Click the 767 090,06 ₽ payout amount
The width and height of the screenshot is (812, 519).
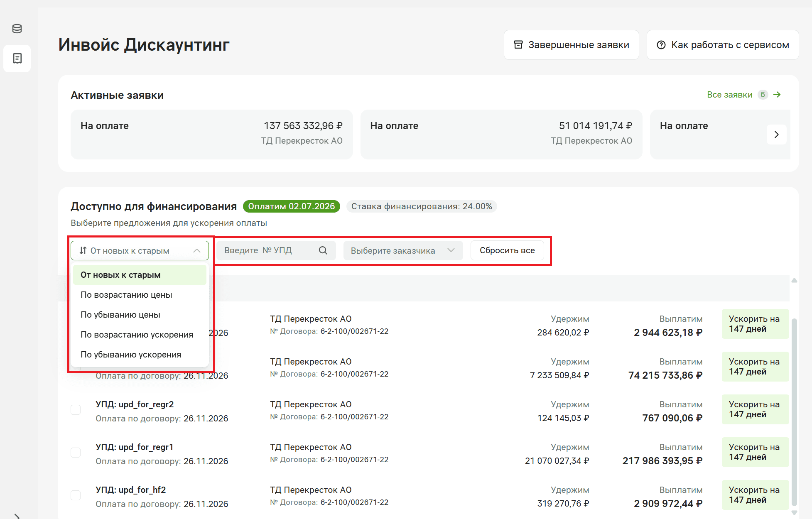pos(672,418)
